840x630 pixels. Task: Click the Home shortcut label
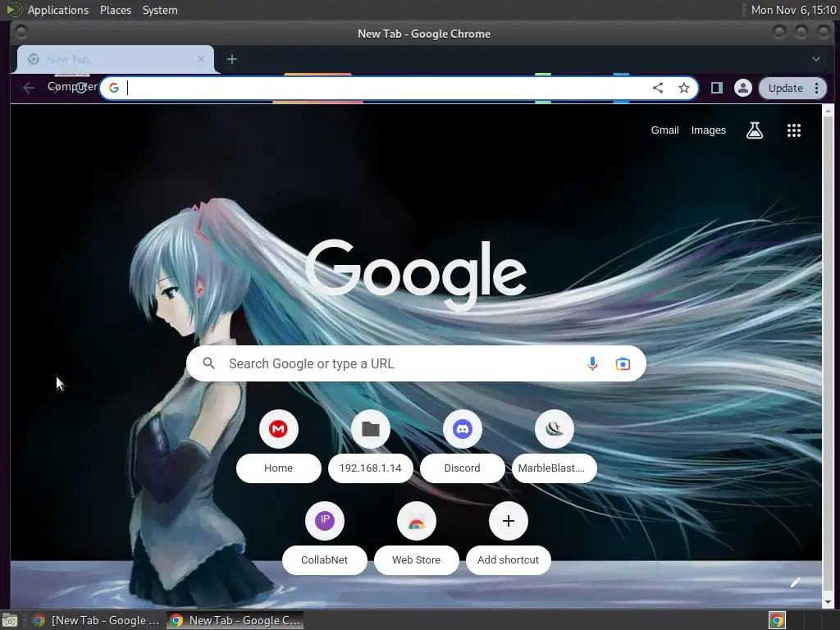[x=279, y=468]
